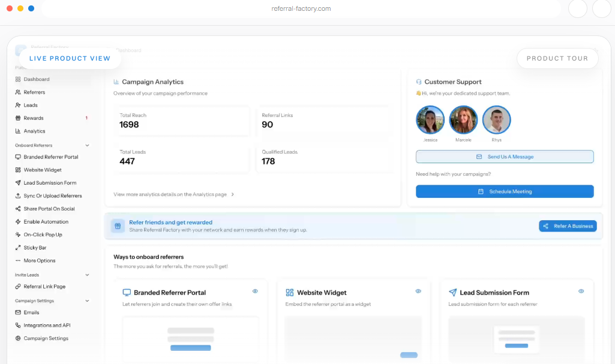Image resolution: width=615 pixels, height=364 pixels.
Task: Open Website Widget in the sidebar menu
Action: 43,170
